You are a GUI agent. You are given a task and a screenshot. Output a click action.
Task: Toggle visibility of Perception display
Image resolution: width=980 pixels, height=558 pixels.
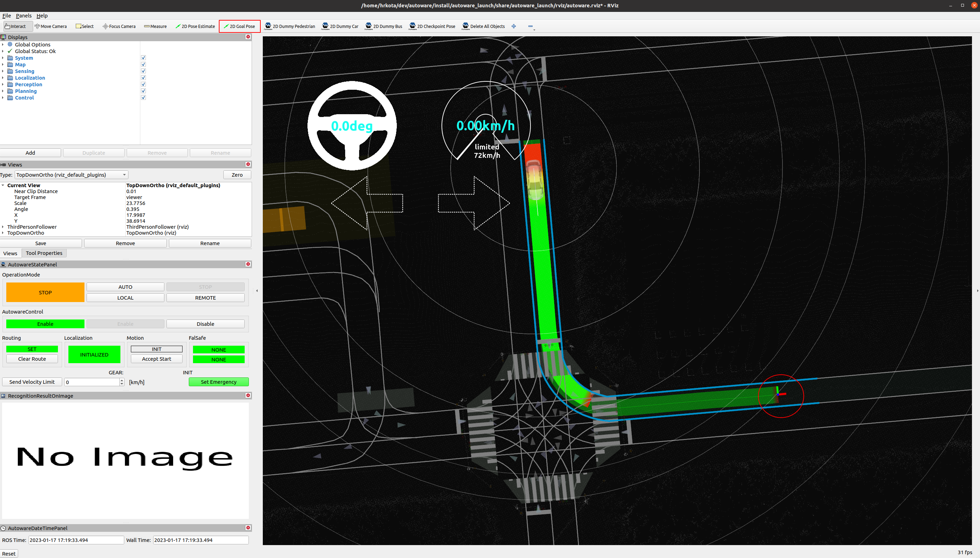tap(143, 84)
